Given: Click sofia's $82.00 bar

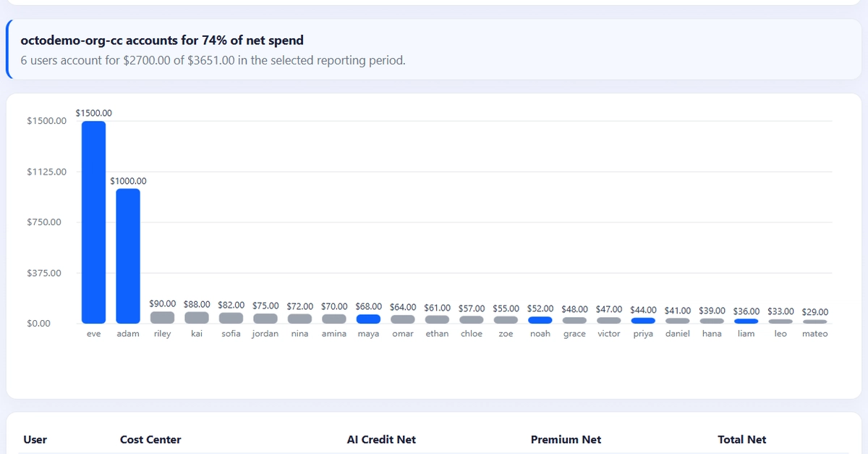Looking at the screenshot, I should [x=231, y=319].
